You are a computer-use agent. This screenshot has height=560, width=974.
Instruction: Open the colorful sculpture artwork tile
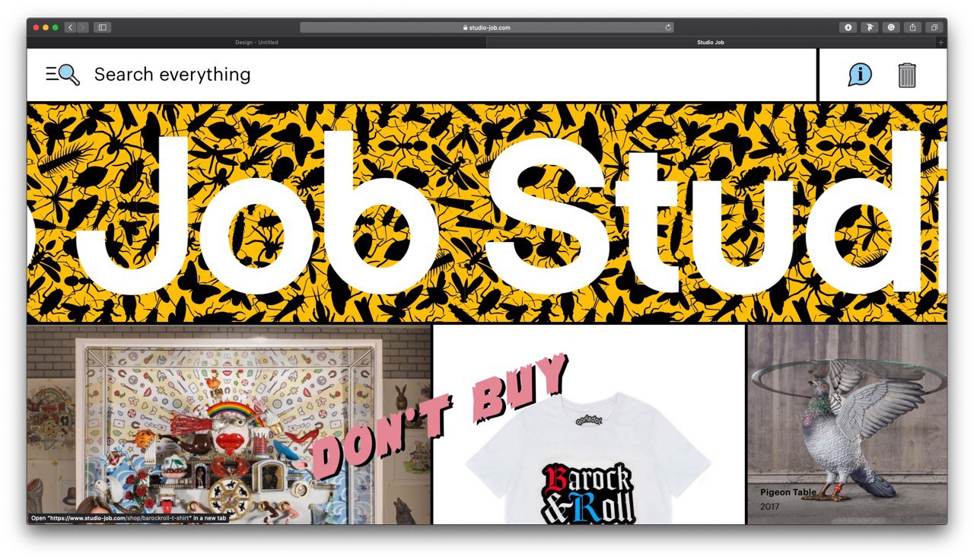(229, 425)
